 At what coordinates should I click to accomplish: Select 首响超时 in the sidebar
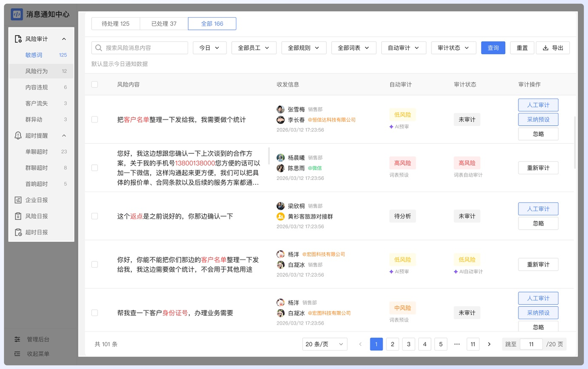pos(41,184)
